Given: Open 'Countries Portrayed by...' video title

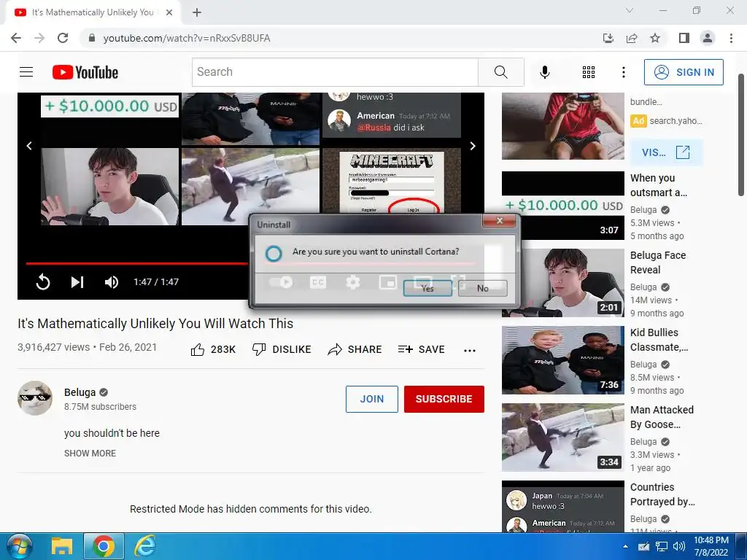Looking at the screenshot, I should [x=662, y=494].
